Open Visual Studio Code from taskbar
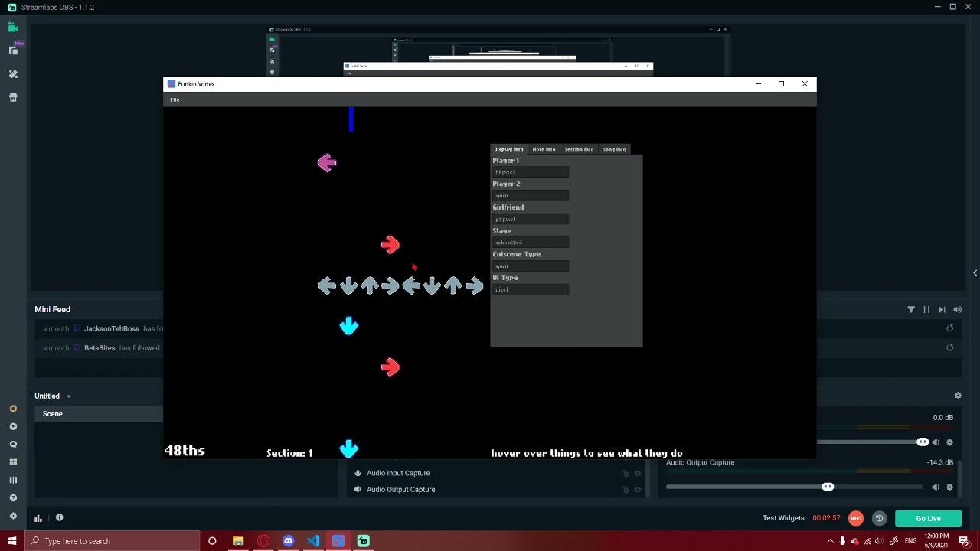The height and width of the screenshot is (551, 980). click(x=313, y=541)
